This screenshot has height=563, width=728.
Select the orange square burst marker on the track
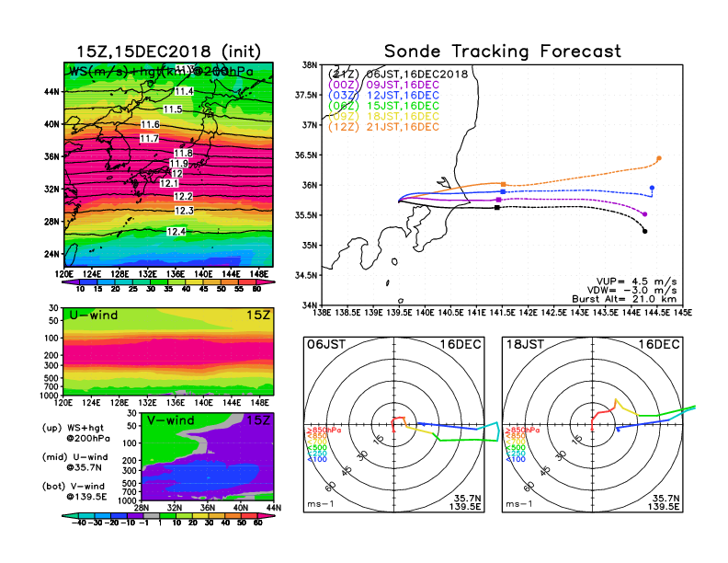(504, 184)
